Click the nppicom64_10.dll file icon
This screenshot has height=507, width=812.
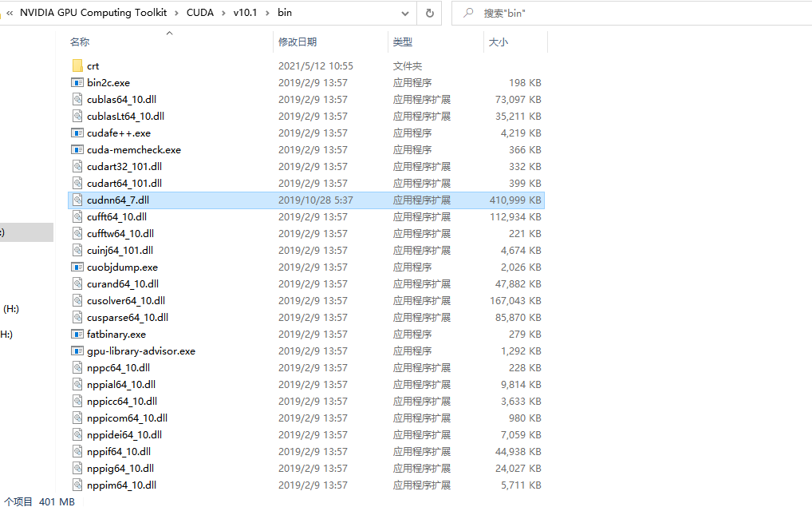(x=77, y=418)
